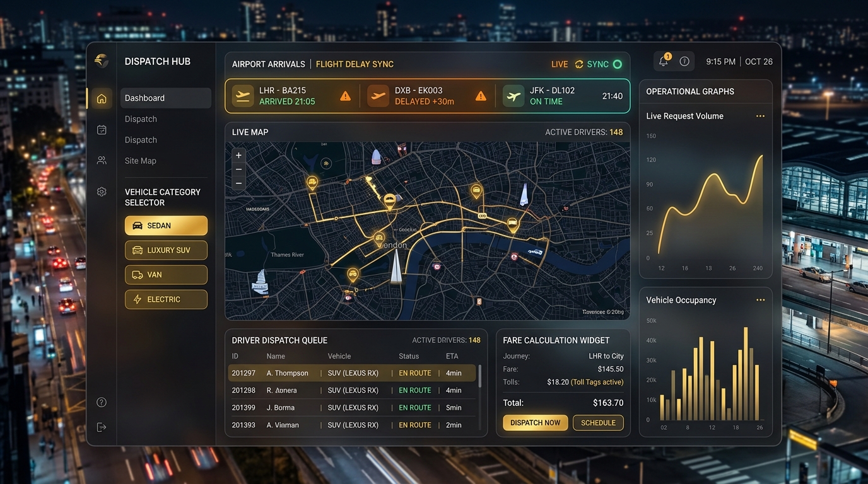Click the DISPATCH NOW button
Viewport: 868px width, 484px height.
click(x=536, y=423)
